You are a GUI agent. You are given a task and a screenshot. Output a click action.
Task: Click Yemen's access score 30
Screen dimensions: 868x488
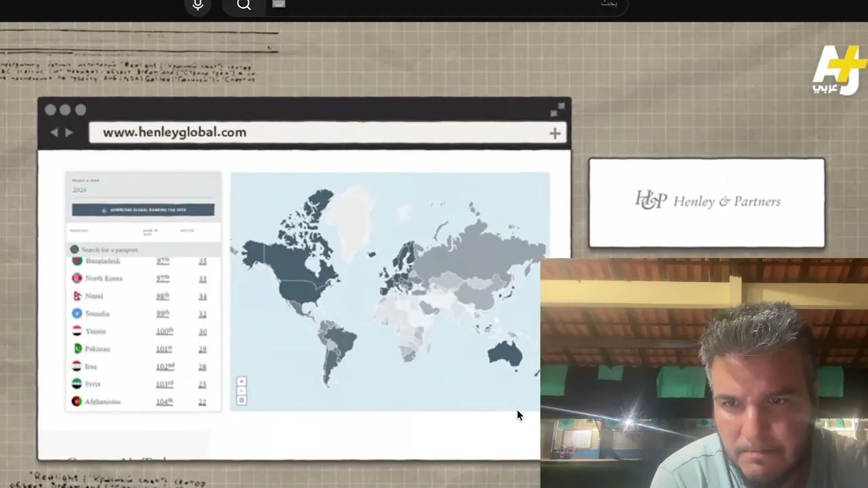[x=202, y=331]
